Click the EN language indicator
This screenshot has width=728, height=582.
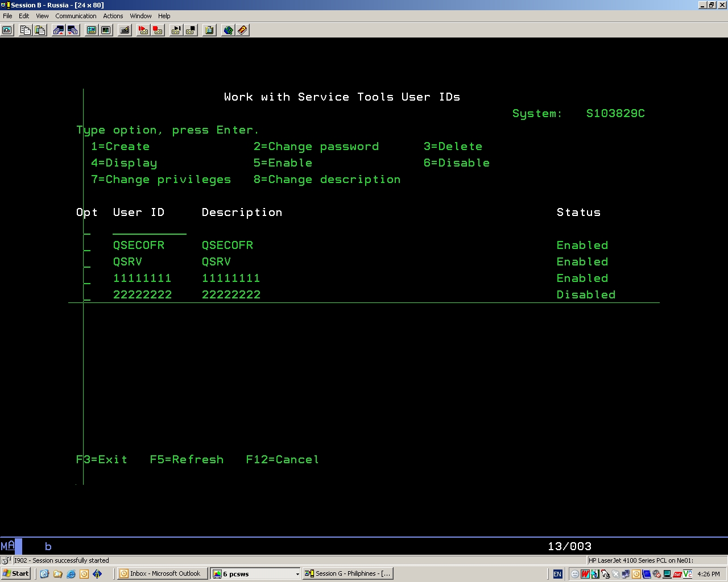click(557, 574)
